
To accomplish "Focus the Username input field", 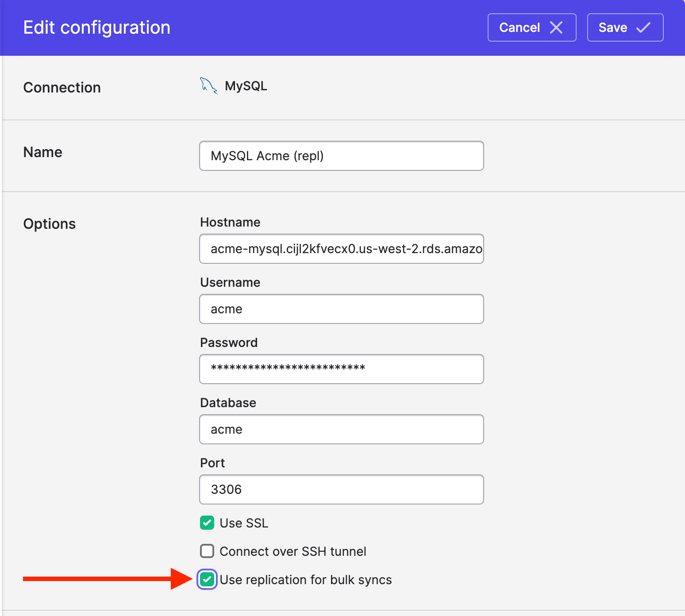I will tap(342, 309).
